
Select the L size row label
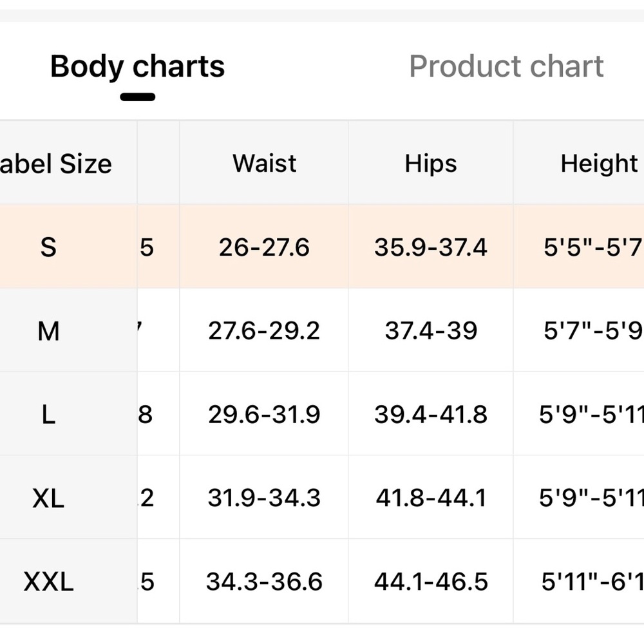(48, 414)
